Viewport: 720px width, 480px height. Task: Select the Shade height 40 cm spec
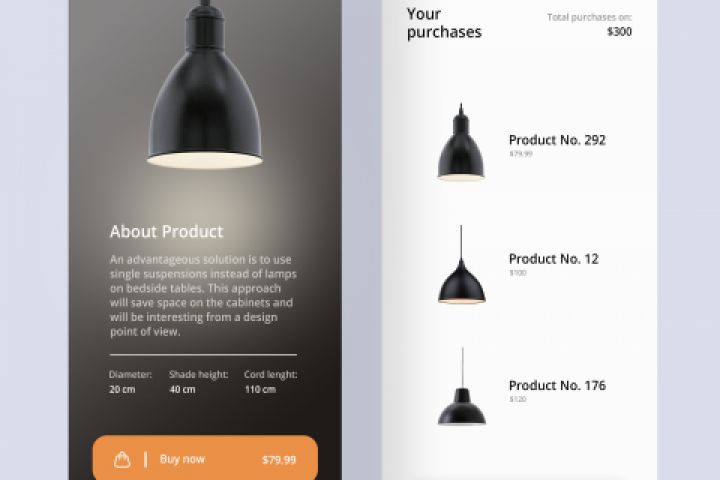pyautogui.click(x=198, y=382)
